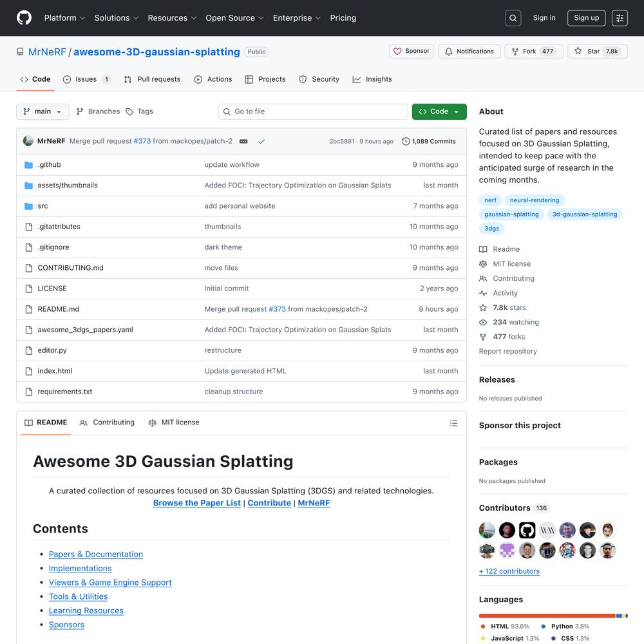The width and height of the screenshot is (644, 644).
Task: Click the green check status icon
Action: coord(261,142)
